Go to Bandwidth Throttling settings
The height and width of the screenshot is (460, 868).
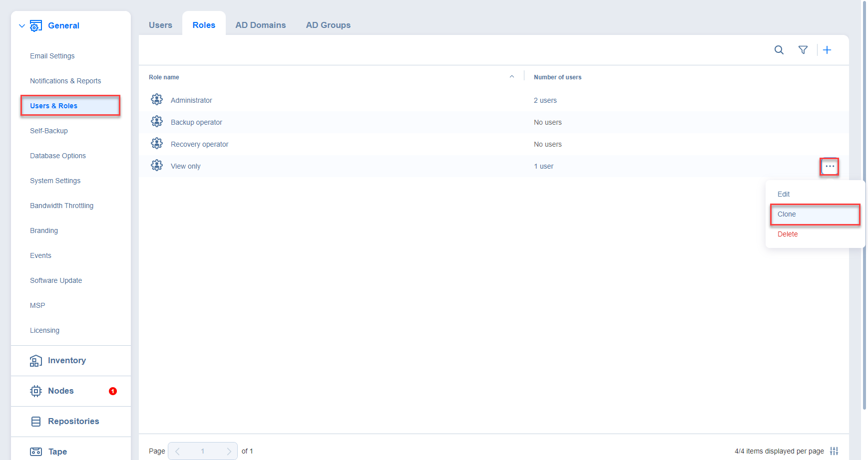coord(61,206)
